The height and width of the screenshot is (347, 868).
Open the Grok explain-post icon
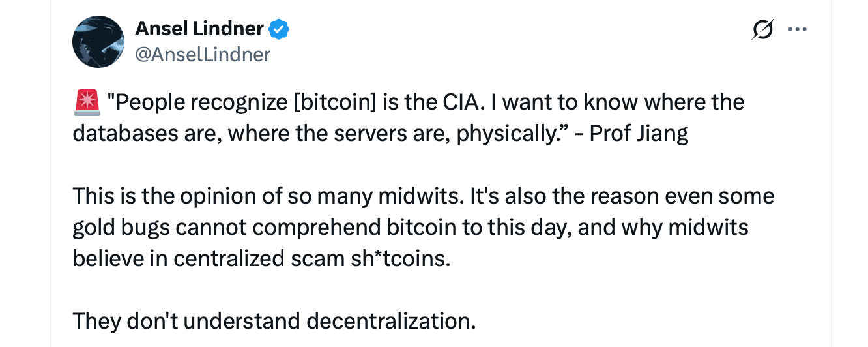(x=762, y=29)
